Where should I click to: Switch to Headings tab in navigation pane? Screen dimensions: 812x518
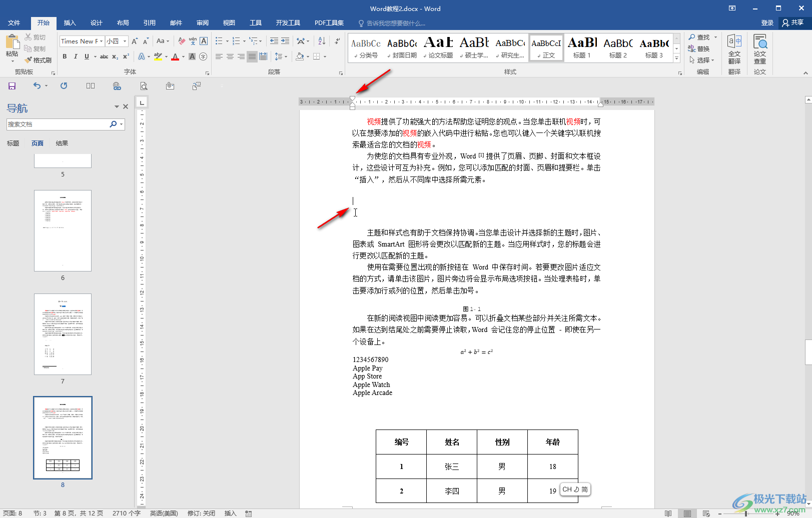(13, 143)
